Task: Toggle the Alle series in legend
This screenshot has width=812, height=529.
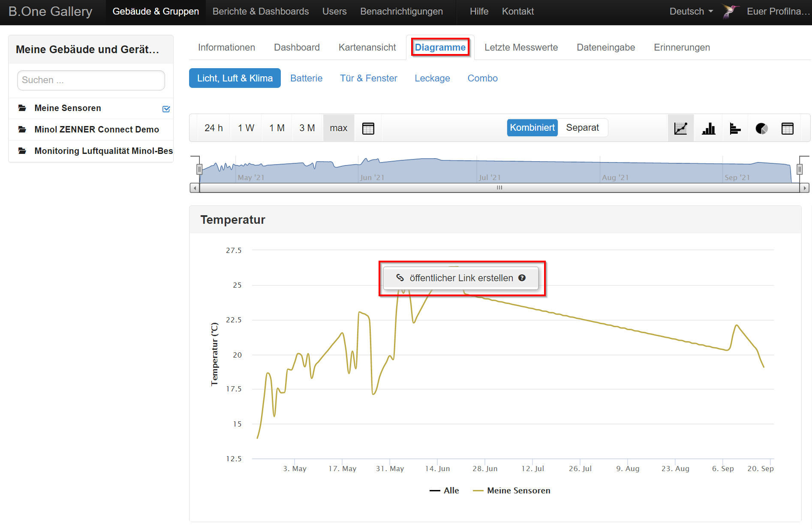Action: [x=444, y=490]
